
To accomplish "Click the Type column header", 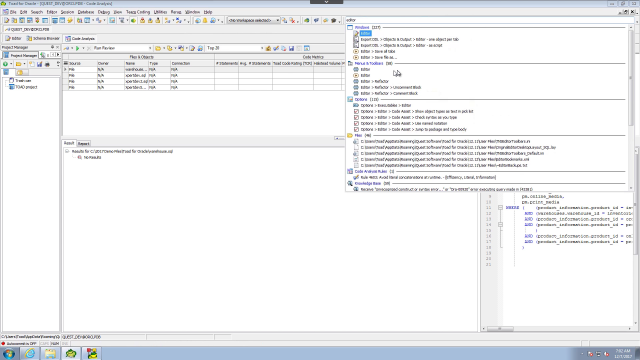I will click(159, 64).
